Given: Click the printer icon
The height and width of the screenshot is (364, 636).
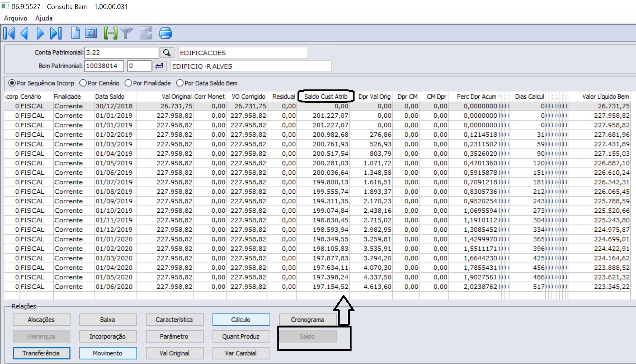Looking at the screenshot, I should tap(166, 34).
